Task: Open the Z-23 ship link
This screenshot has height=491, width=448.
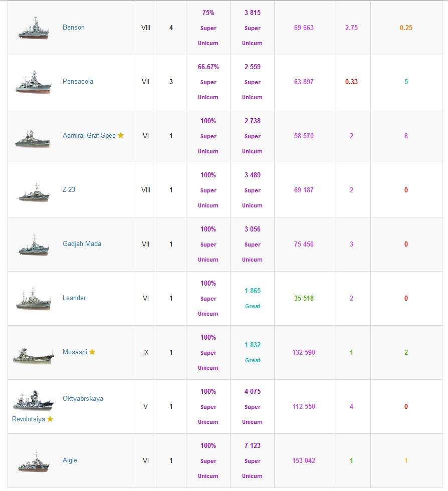Action: (69, 190)
